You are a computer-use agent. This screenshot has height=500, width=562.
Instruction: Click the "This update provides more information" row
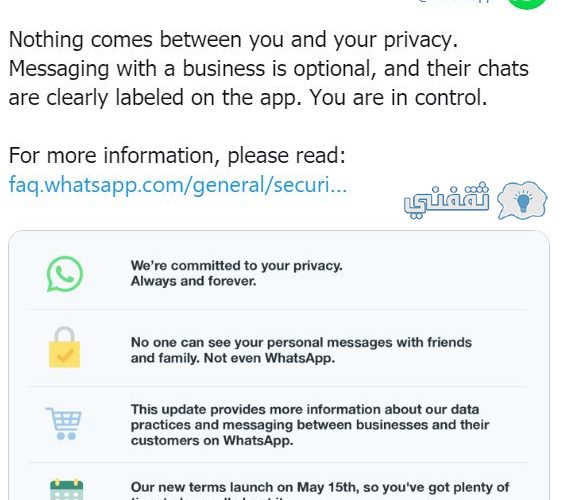(x=278, y=425)
